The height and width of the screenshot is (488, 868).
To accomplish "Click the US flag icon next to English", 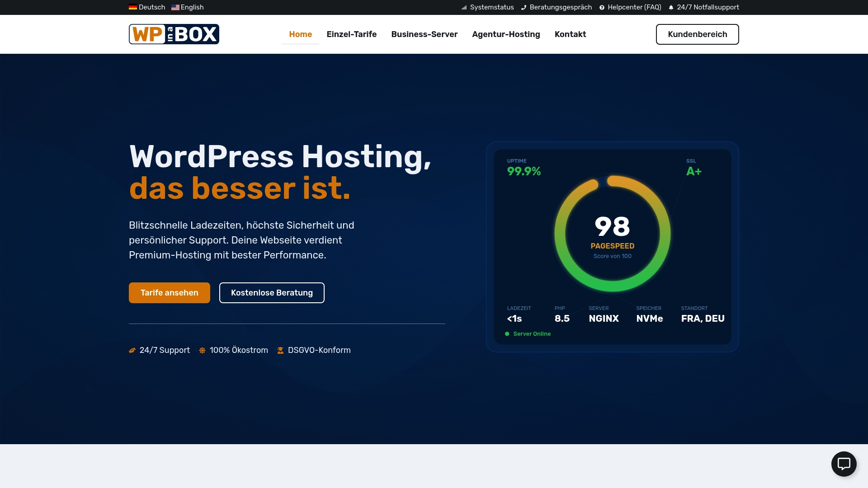I will (x=175, y=7).
